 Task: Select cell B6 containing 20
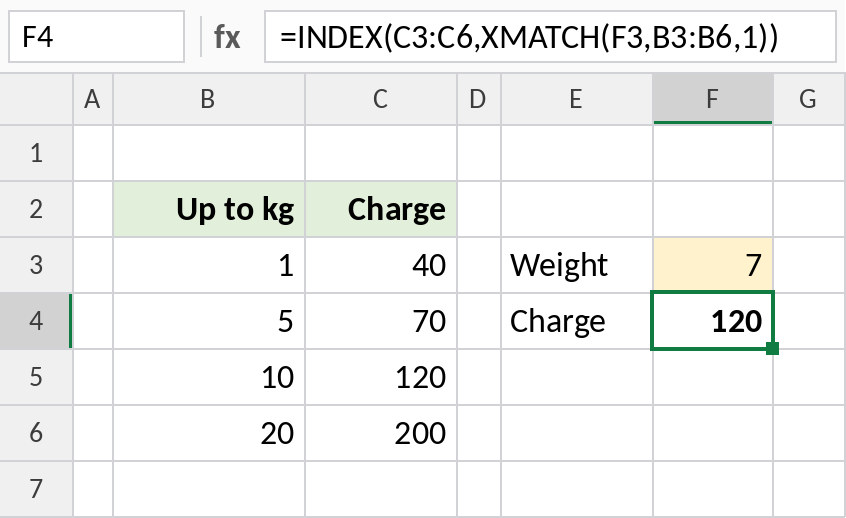[x=209, y=433]
